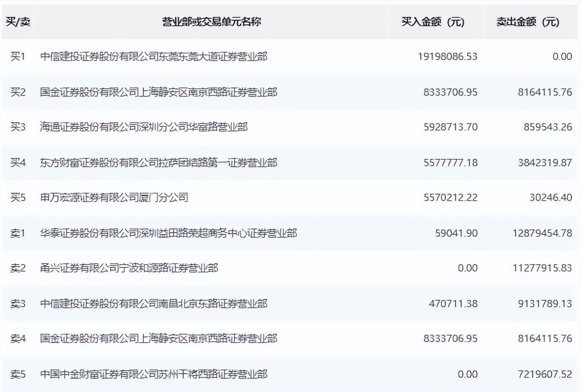
Task: Select the 卖1 row label
Action: point(18,233)
